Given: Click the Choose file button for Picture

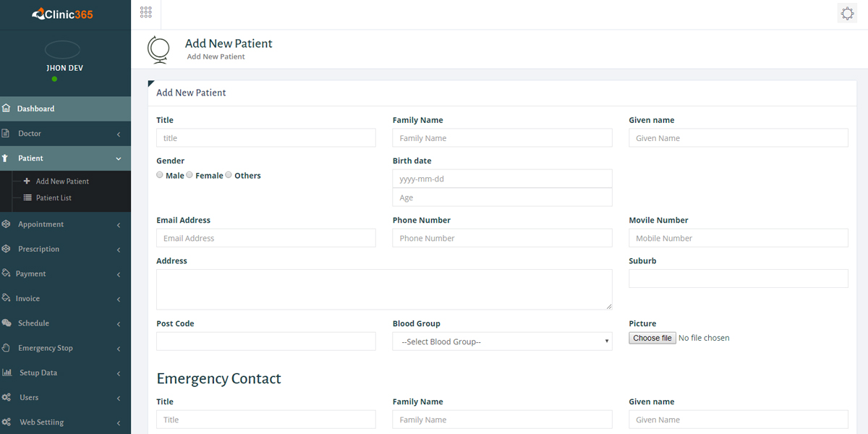Looking at the screenshot, I should pyautogui.click(x=651, y=337).
